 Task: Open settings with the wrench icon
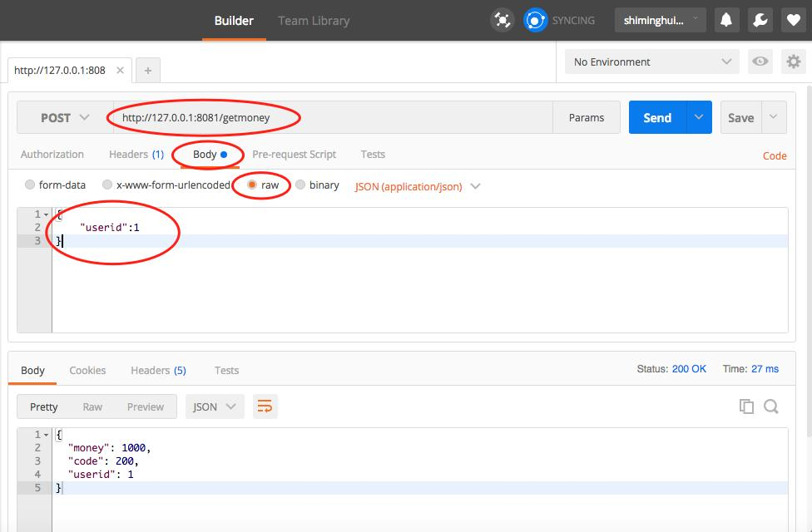pos(760,20)
